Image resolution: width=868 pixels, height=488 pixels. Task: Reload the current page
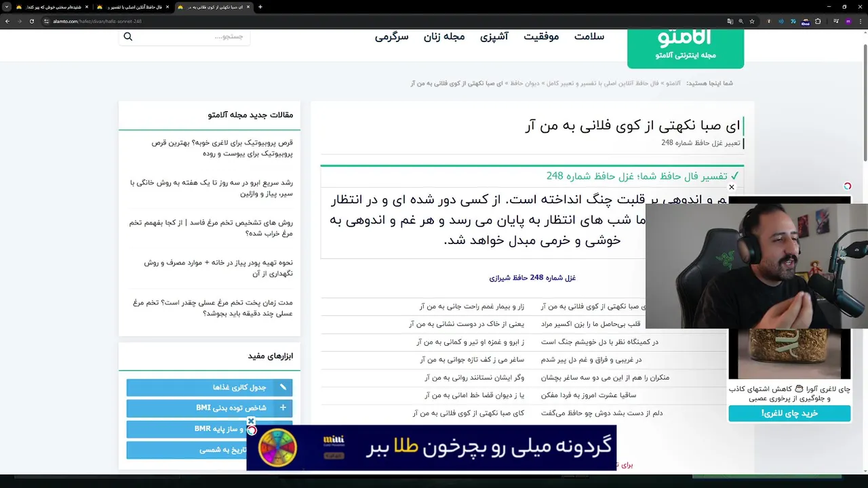(32, 21)
